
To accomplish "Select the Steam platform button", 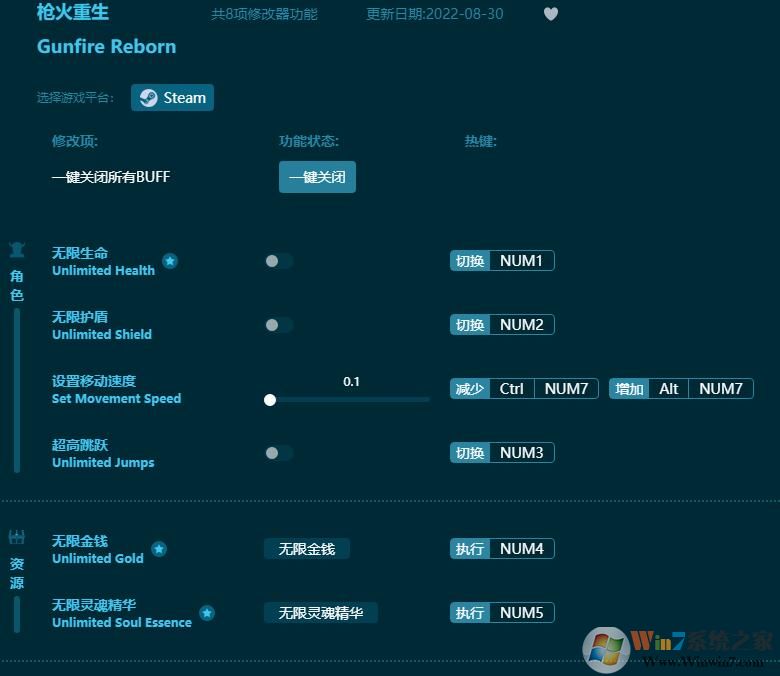I will 173,97.
